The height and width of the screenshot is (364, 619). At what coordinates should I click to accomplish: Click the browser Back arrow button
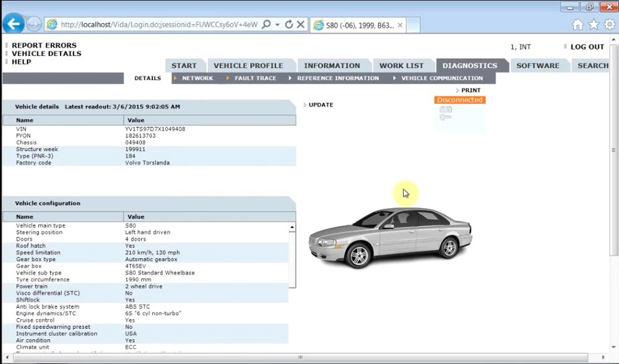[14, 24]
